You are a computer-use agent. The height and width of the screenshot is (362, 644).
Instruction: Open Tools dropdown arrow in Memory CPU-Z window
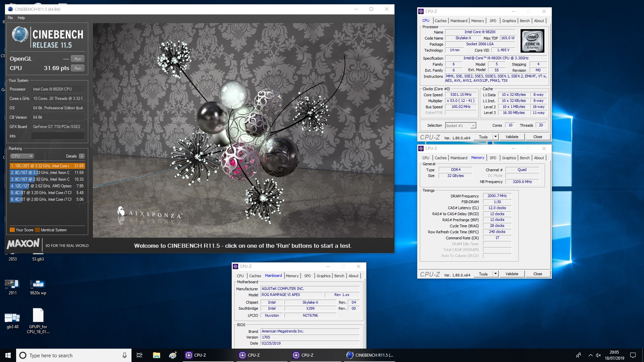pyautogui.click(x=495, y=274)
